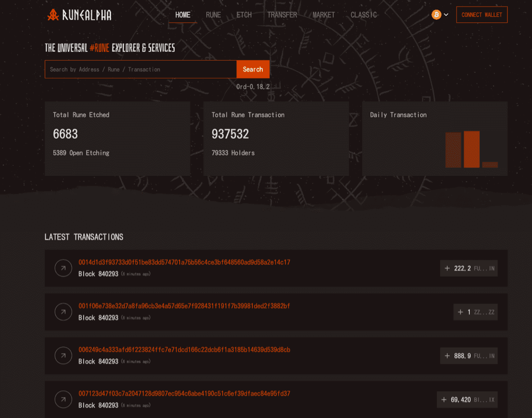This screenshot has width=532, height=418.
Task: Click arrow icon of transaction 007123d47
Action: [63, 399]
